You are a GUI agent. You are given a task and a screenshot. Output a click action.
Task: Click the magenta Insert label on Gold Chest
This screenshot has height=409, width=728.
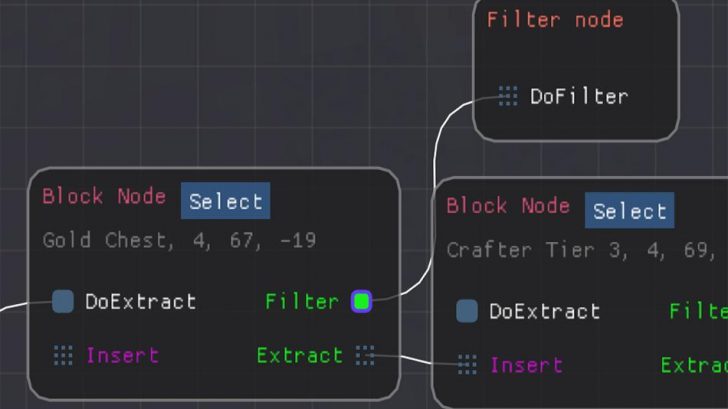(x=122, y=355)
